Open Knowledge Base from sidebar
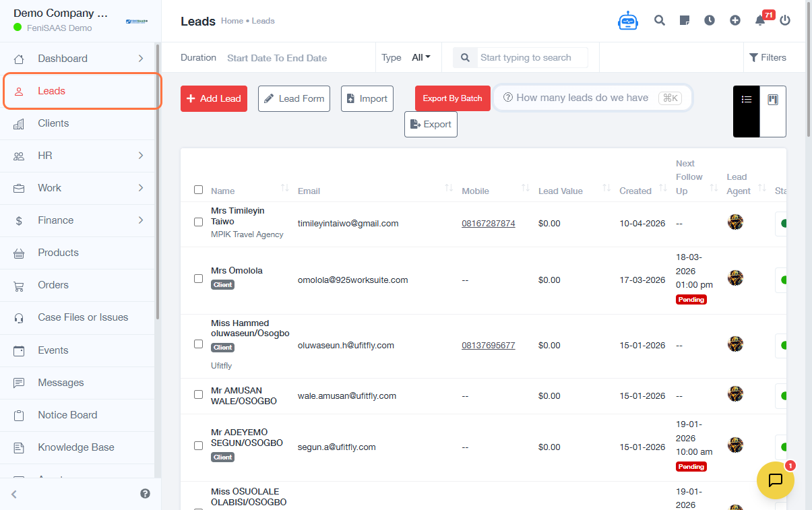 click(75, 447)
